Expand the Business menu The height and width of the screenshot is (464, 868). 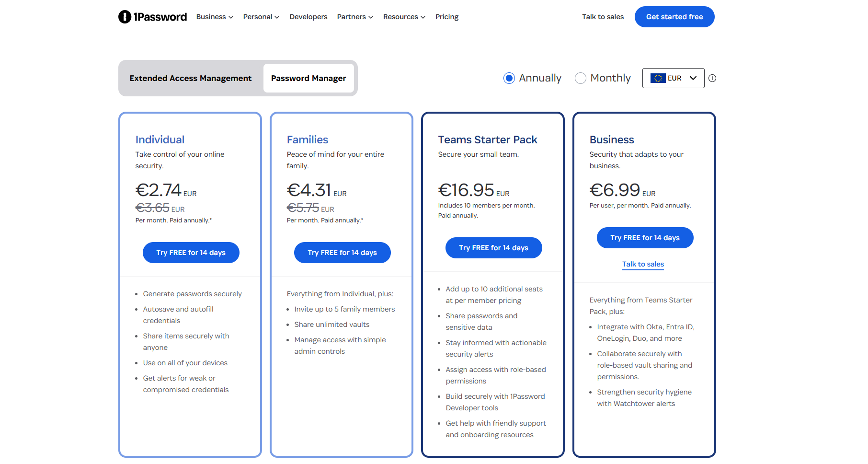pos(215,17)
